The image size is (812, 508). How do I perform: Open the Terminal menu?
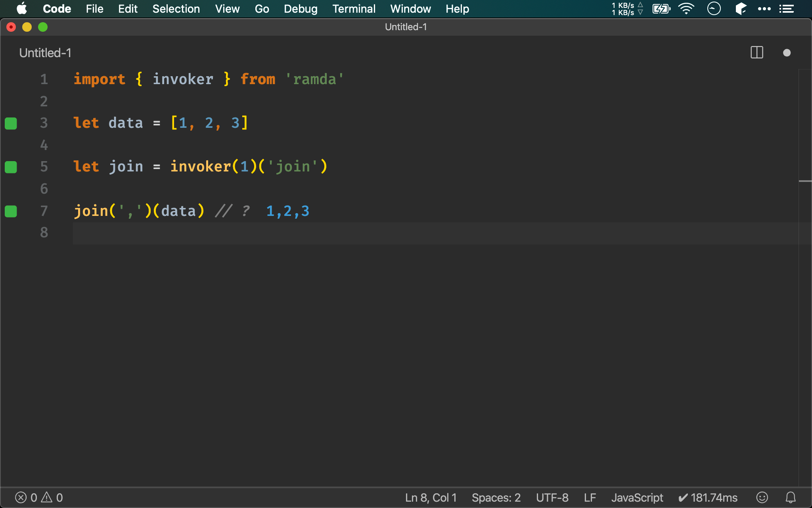tap(354, 9)
